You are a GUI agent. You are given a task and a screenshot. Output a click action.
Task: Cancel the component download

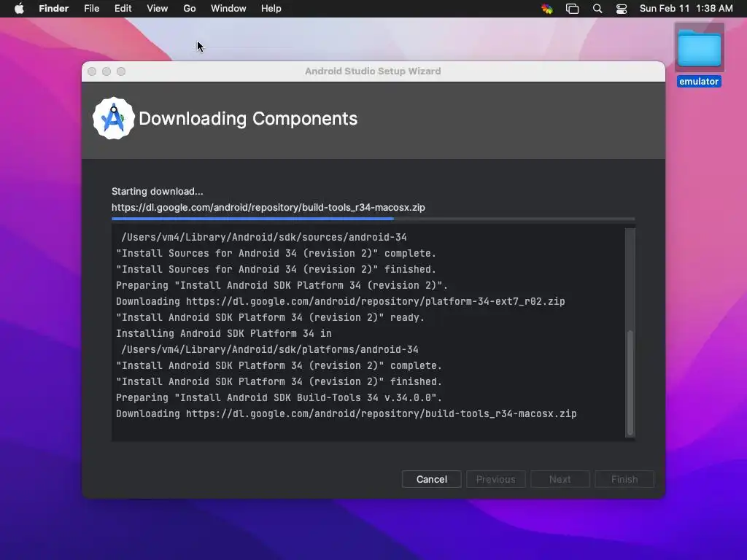[x=432, y=479]
